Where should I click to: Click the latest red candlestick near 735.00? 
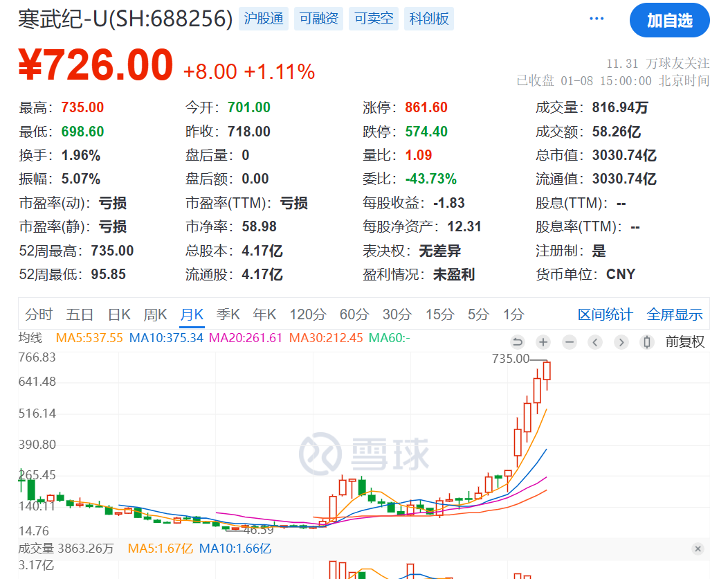pos(547,371)
